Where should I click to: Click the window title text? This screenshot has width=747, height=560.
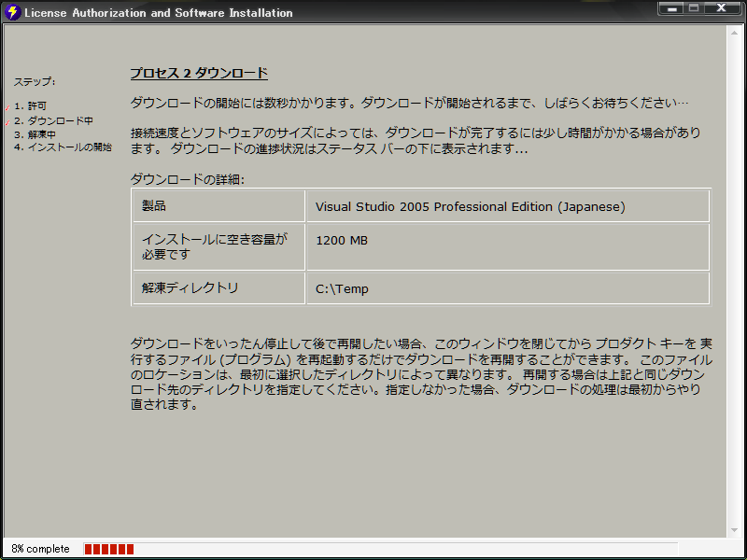click(x=158, y=13)
